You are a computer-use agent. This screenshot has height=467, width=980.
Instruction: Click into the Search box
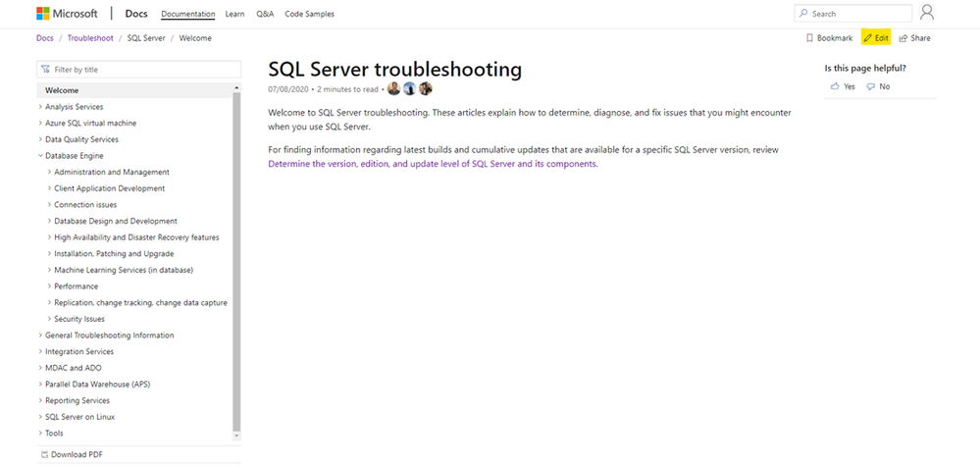coord(853,13)
